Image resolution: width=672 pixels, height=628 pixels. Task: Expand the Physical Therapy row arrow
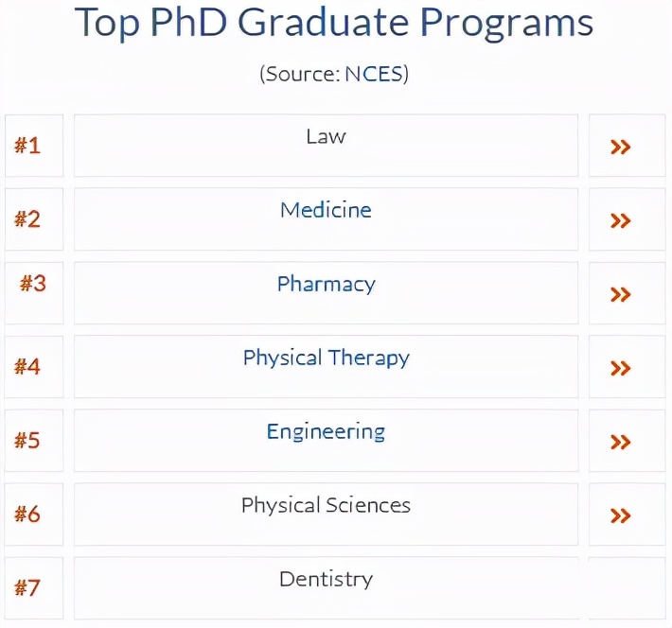click(x=620, y=368)
